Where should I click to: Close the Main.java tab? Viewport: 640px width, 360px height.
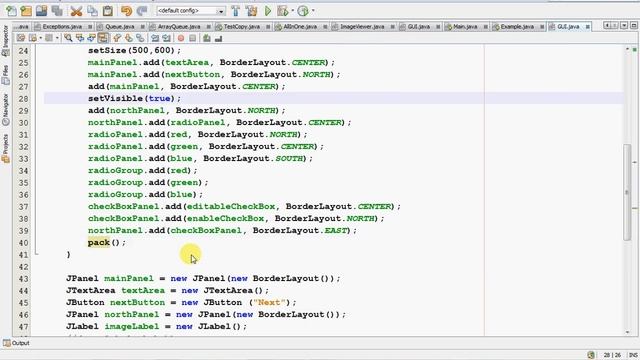coord(485,27)
